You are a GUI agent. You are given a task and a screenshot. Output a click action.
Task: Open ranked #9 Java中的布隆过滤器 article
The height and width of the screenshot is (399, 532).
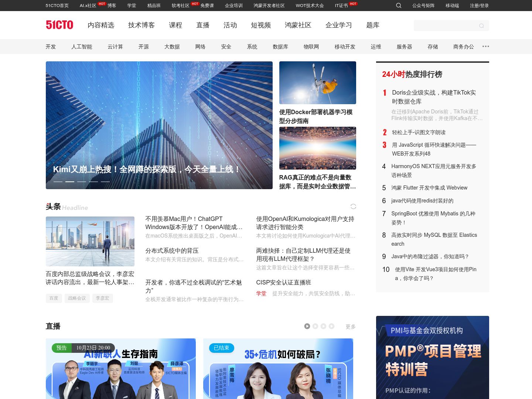point(430,256)
